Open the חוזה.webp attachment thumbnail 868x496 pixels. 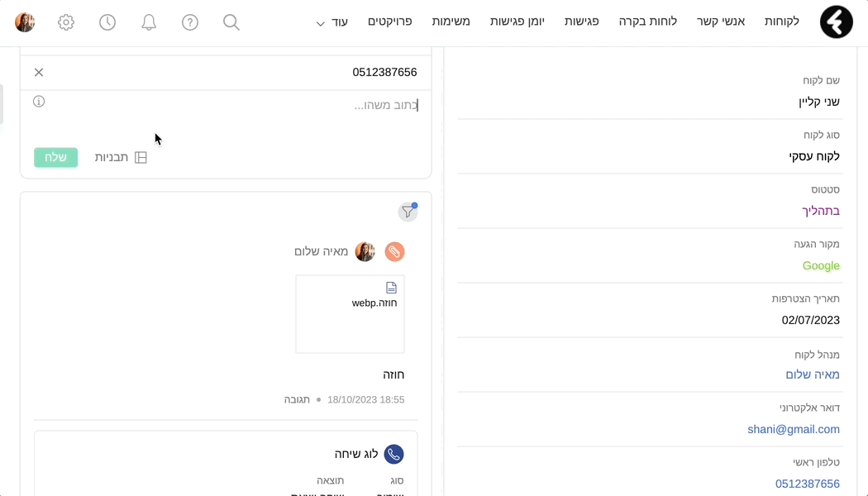tap(350, 314)
